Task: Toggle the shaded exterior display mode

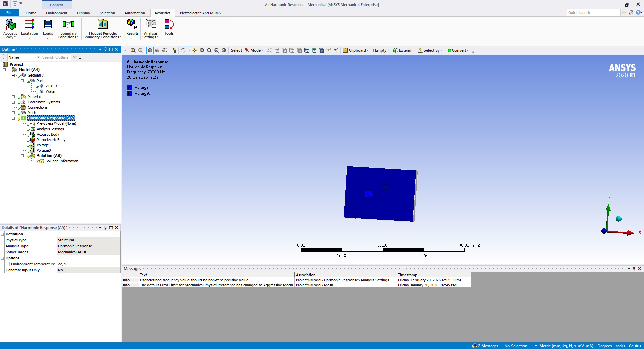Action: [150, 50]
